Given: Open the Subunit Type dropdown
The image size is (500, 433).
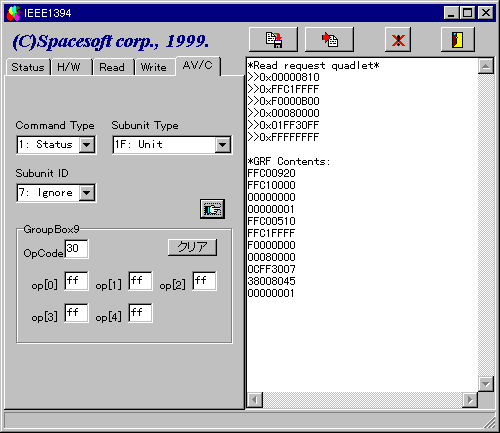Looking at the screenshot, I should 223,145.
